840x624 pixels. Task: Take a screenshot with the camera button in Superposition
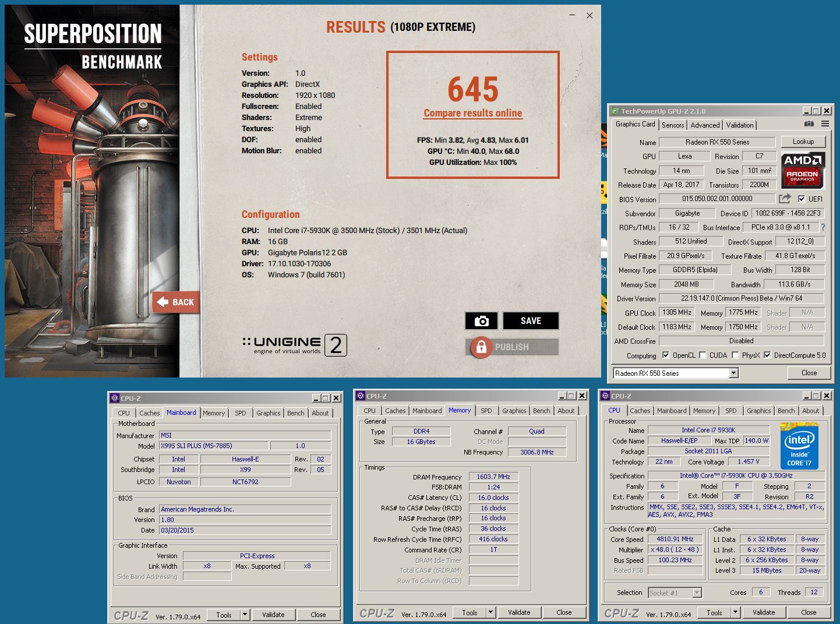[481, 321]
